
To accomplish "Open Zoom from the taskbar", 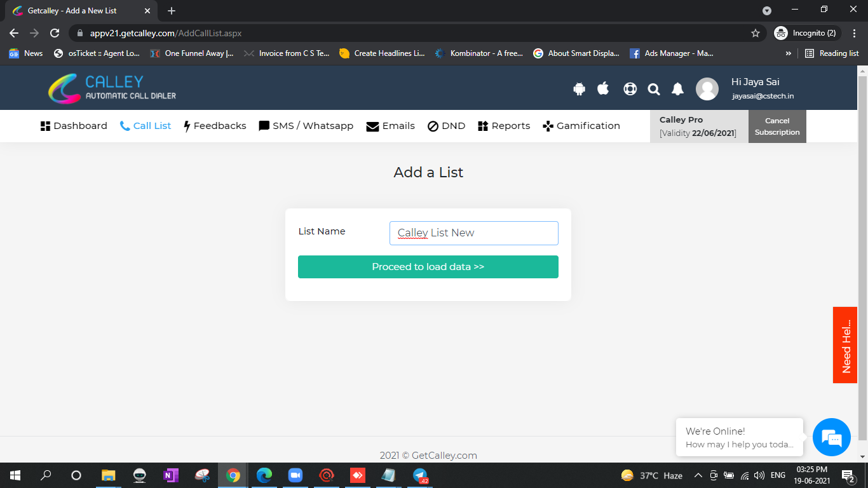I will coord(295,475).
